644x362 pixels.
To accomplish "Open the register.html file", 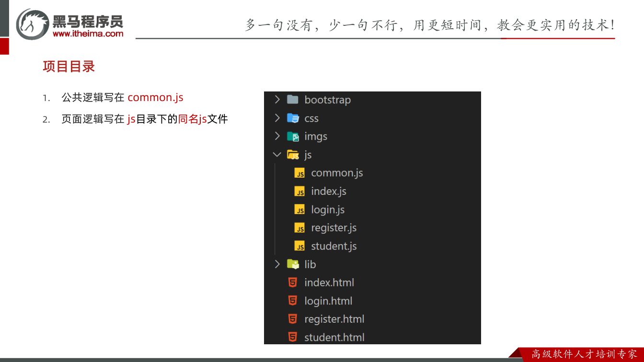I will (334, 319).
